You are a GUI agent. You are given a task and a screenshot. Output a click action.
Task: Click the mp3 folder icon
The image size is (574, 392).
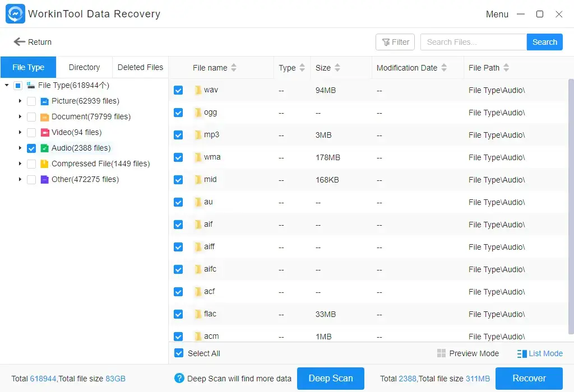[x=198, y=135]
